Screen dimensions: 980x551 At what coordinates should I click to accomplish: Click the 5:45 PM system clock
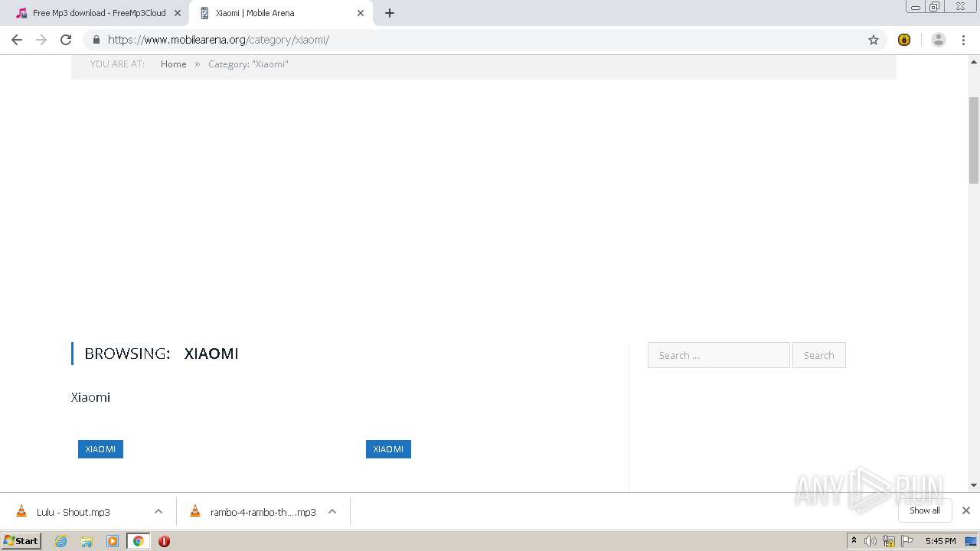(940, 541)
